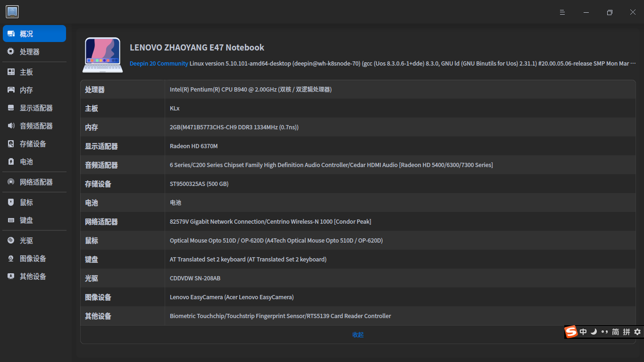Go to the 其他设备 other devices page
The height and width of the screenshot is (362, 644).
(33, 277)
